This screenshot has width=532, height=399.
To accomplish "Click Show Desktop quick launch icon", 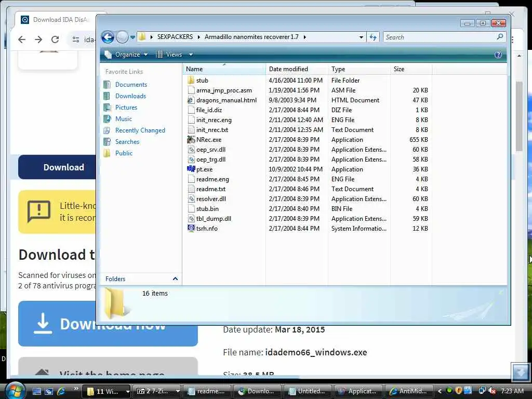I will [37, 391].
